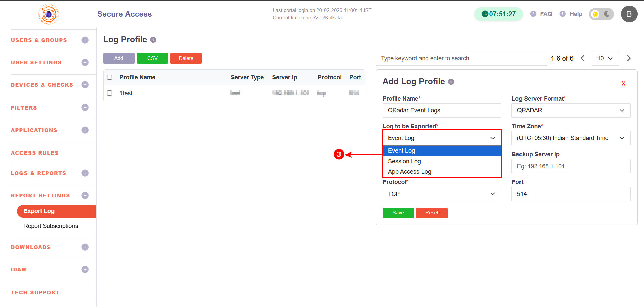Image resolution: width=644 pixels, height=307 pixels.
Task: Open the Time Zone dropdown
Action: click(571, 138)
